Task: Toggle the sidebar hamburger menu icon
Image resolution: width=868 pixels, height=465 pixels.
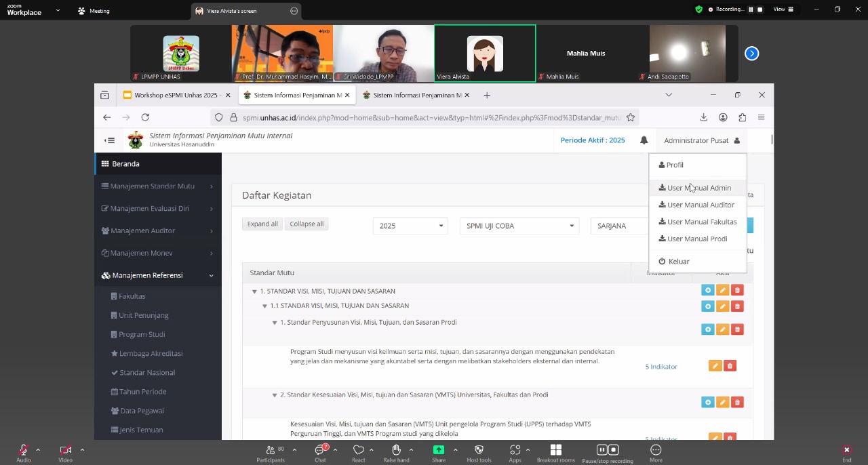Action: pyautogui.click(x=109, y=140)
